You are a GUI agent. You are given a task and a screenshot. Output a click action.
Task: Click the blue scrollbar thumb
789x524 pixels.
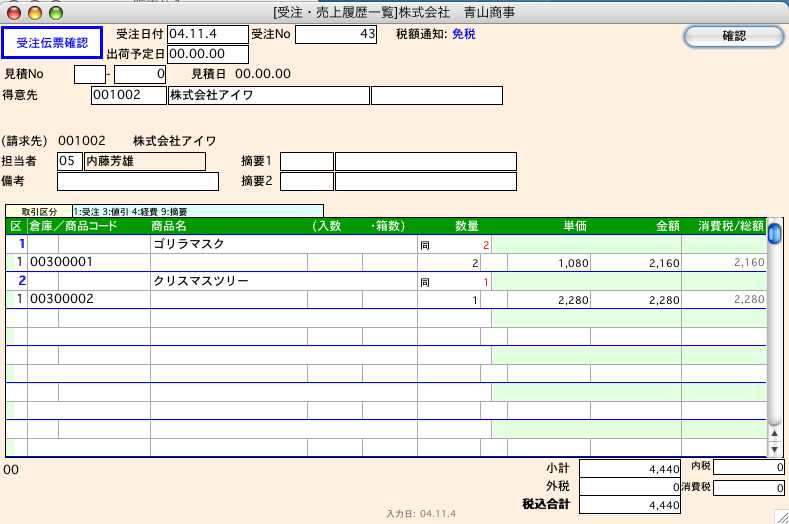pyautogui.click(x=774, y=234)
